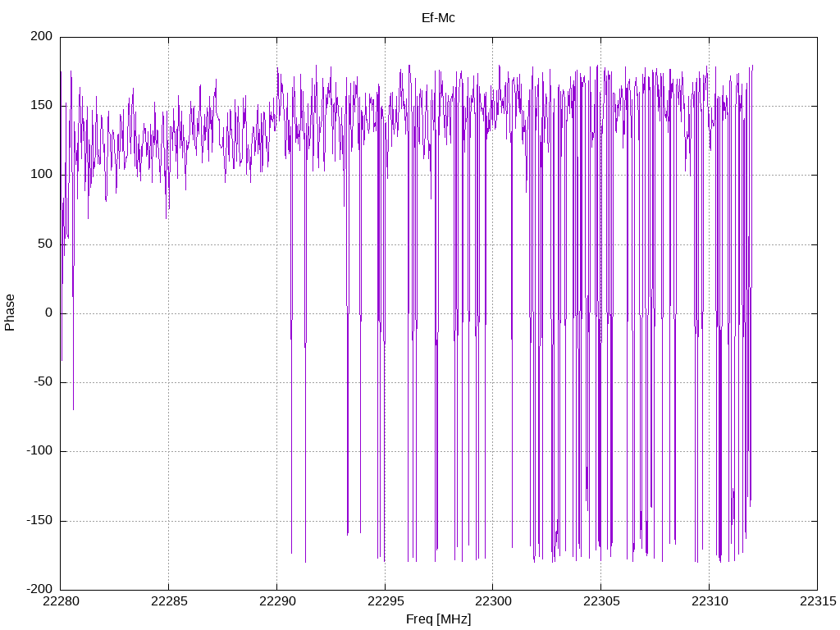Select the Phase axis label
840x630 pixels.
(x=10, y=313)
